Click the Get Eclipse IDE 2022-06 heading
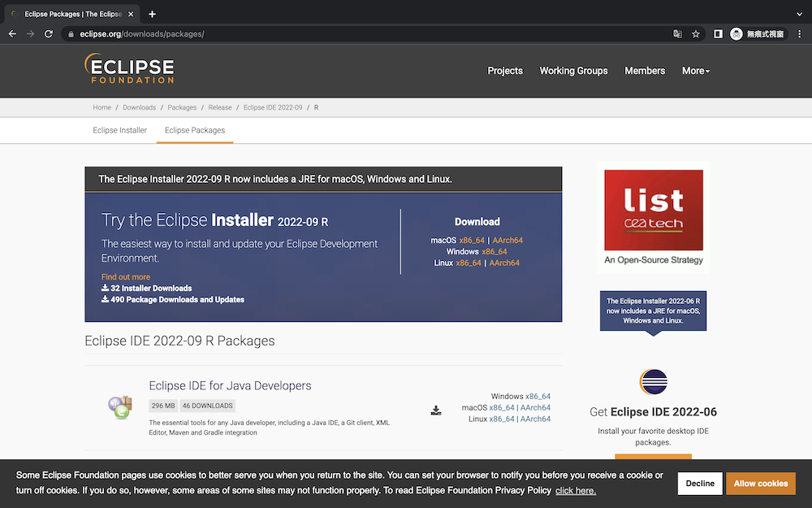This screenshot has width=812, height=508. tap(653, 412)
